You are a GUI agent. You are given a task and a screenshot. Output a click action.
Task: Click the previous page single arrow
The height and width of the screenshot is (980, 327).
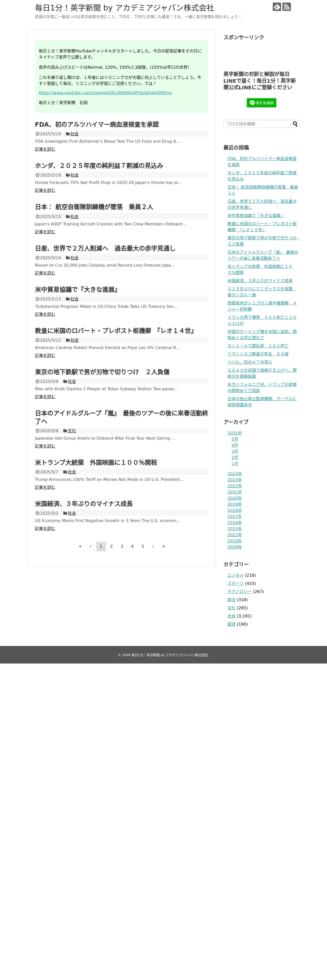91,546
